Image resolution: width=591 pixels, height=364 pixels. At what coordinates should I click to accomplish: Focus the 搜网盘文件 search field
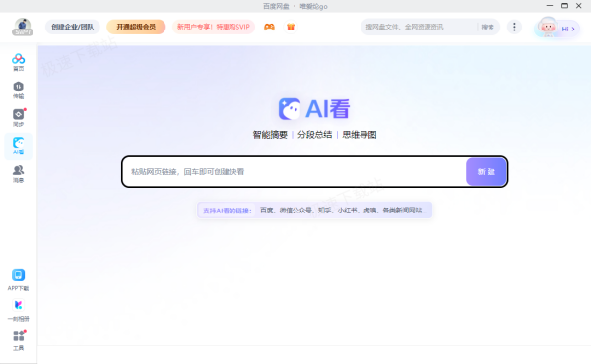pos(419,27)
